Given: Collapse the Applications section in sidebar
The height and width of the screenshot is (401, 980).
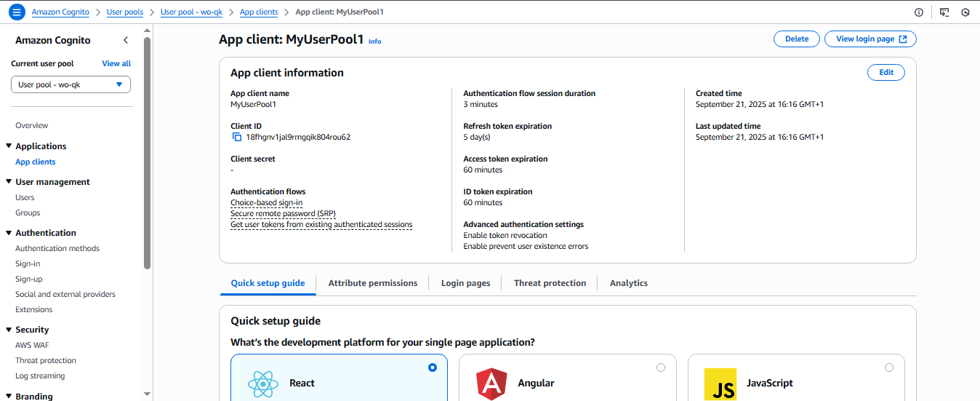Looking at the screenshot, I should tap(9, 146).
